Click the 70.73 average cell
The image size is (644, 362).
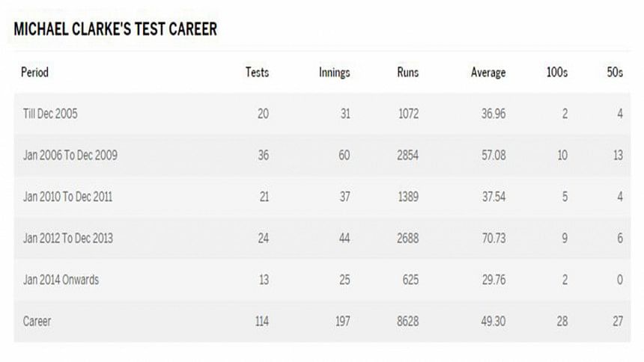pyautogui.click(x=493, y=238)
